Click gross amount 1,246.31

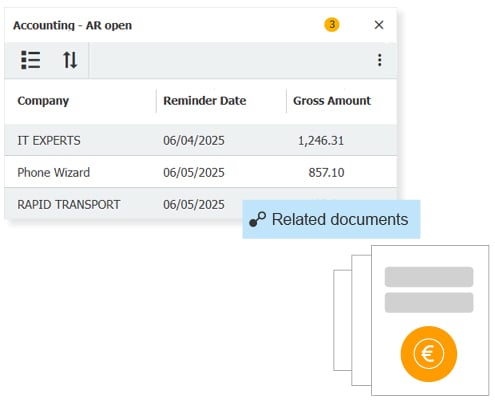click(321, 141)
